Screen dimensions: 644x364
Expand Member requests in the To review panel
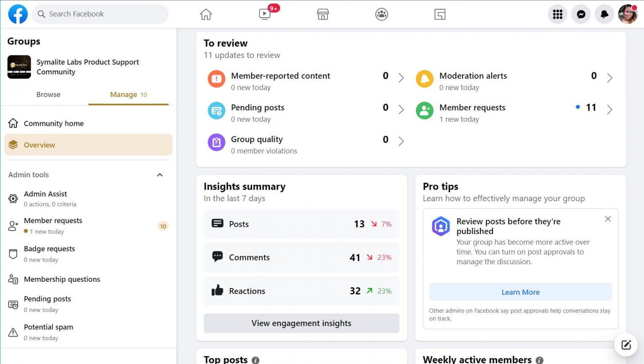(x=610, y=109)
